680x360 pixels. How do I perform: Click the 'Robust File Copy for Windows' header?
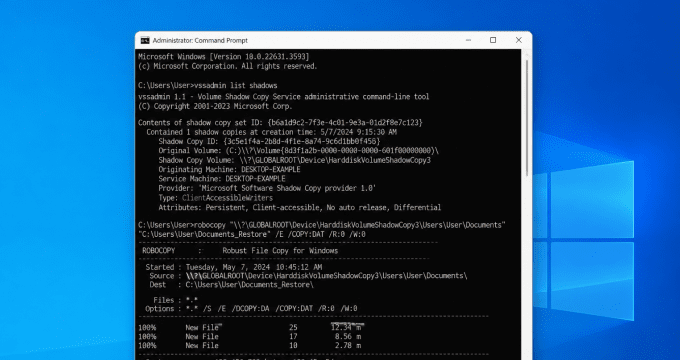click(x=280, y=251)
